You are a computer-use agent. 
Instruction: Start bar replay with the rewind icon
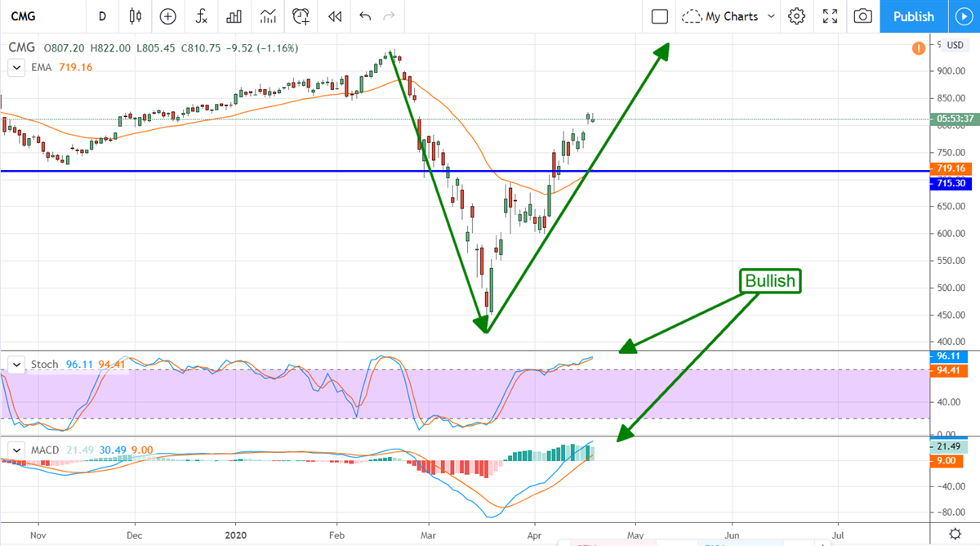pos(334,16)
